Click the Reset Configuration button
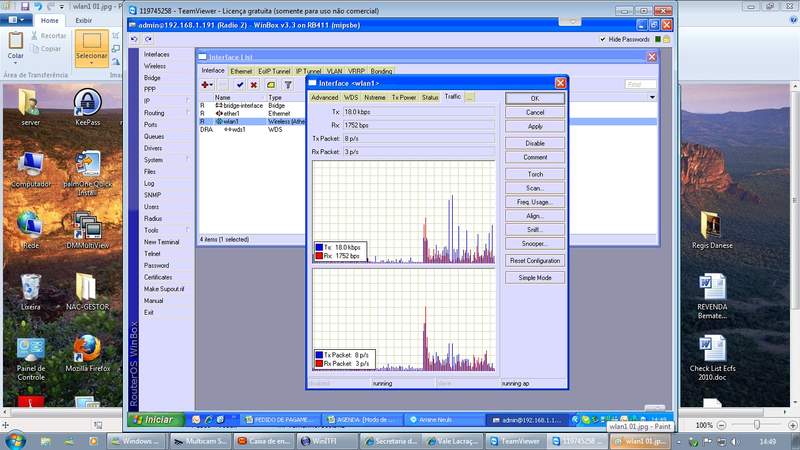The image size is (800, 450). point(534,260)
